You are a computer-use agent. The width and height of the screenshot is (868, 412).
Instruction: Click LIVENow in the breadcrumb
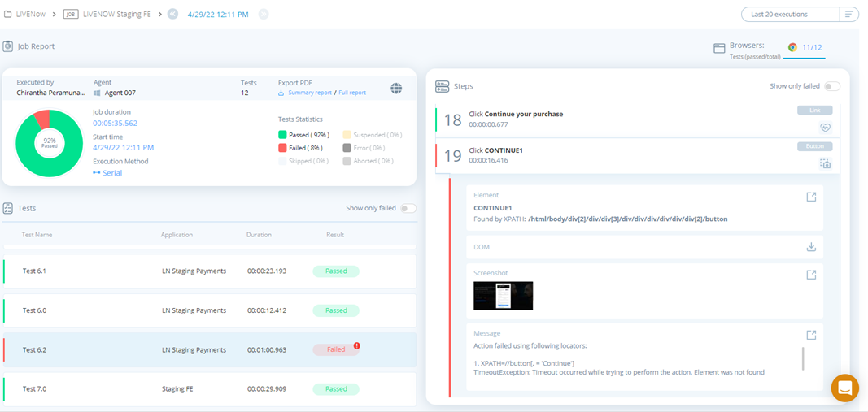point(32,14)
